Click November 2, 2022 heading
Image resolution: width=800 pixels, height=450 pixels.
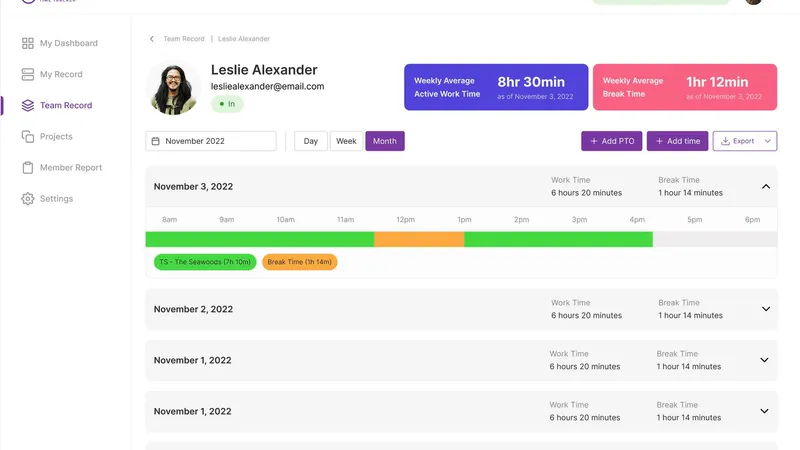pos(193,309)
